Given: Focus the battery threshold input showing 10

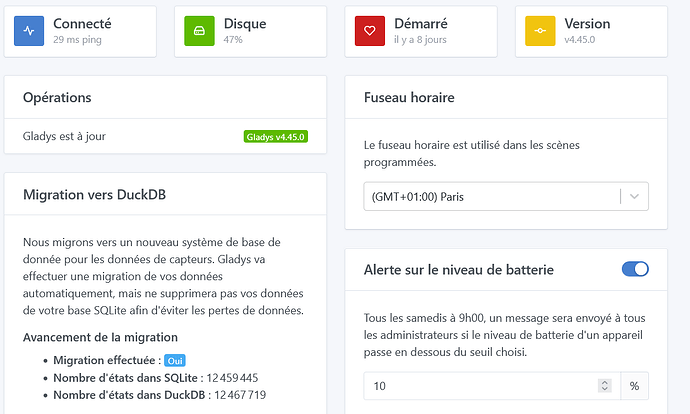Looking at the screenshot, I should 492,386.
